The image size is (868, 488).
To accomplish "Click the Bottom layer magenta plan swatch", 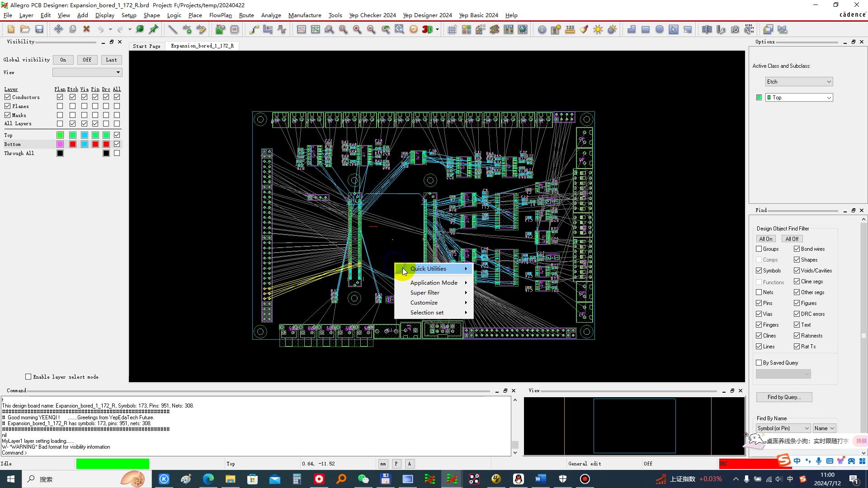I will point(60,144).
